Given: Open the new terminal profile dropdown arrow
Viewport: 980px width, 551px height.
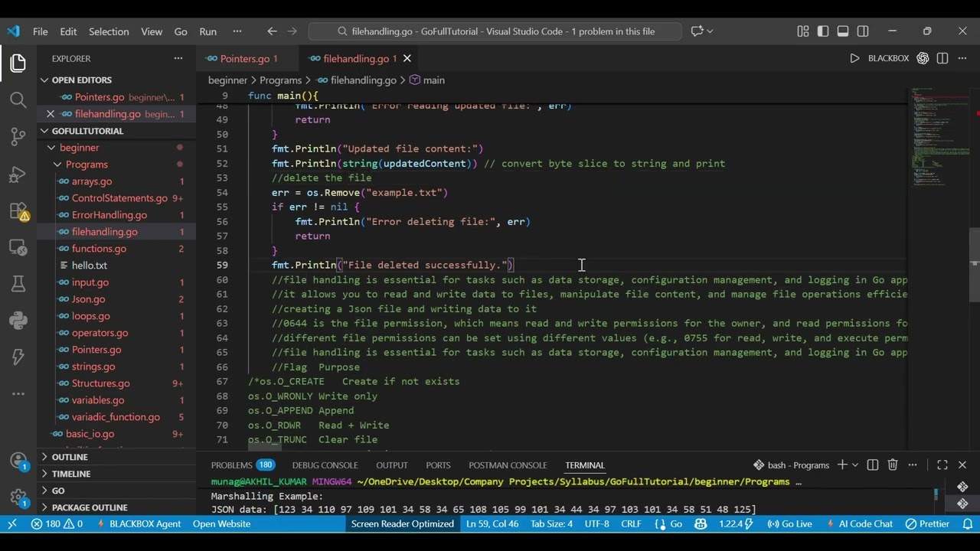Looking at the screenshot, I should pyautogui.click(x=854, y=465).
